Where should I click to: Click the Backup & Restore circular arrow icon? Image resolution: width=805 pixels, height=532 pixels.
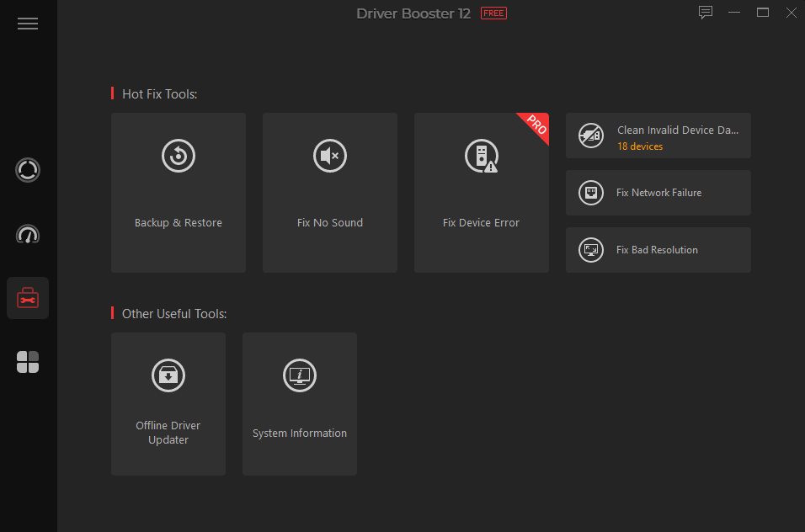pyautogui.click(x=178, y=156)
